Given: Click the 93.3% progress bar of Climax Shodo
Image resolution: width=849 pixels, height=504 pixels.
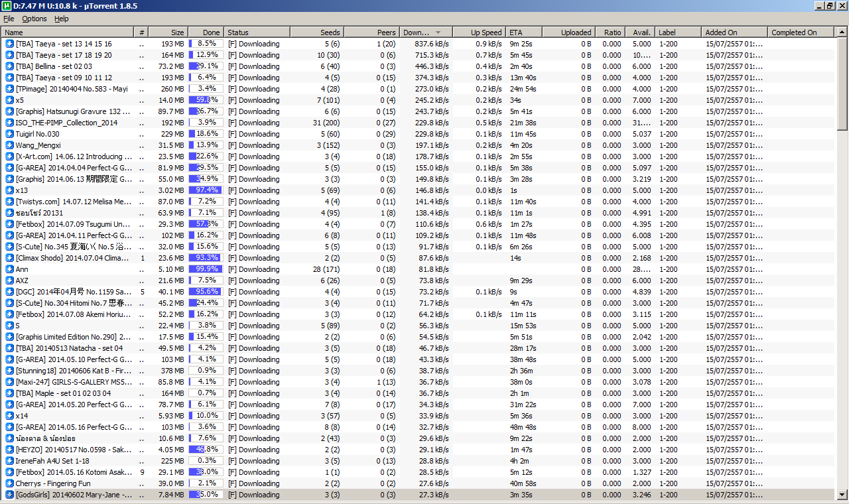Looking at the screenshot, I should (206, 258).
